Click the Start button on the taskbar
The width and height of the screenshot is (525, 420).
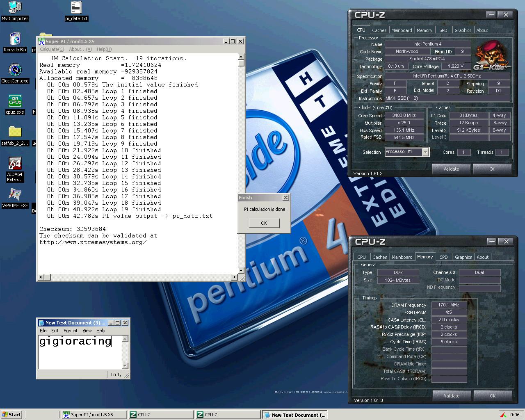click(x=11, y=415)
